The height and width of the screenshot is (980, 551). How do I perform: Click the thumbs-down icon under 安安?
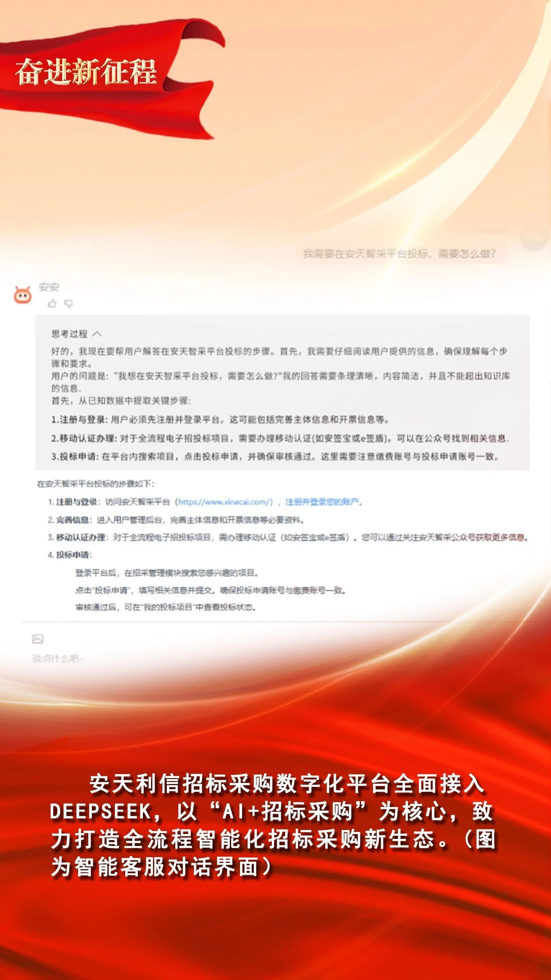pos(68,304)
